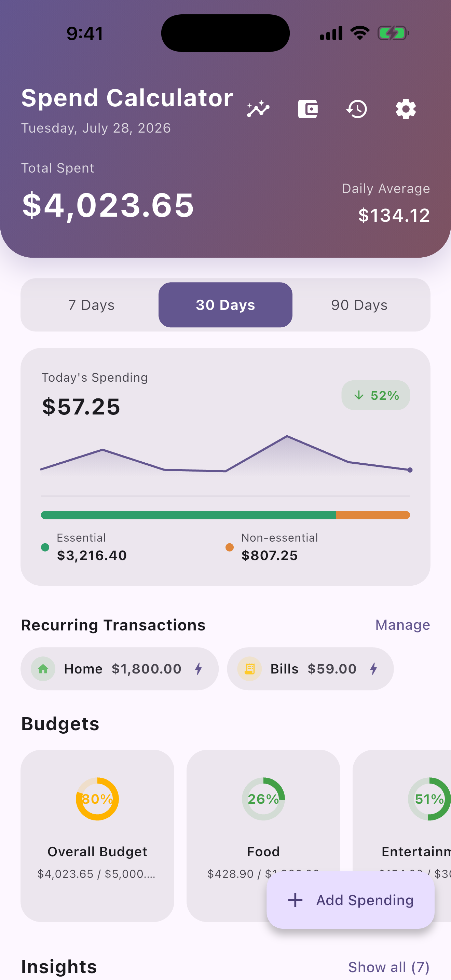Tap the 52% decrease badge
The height and width of the screenshot is (980, 451).
376,395
